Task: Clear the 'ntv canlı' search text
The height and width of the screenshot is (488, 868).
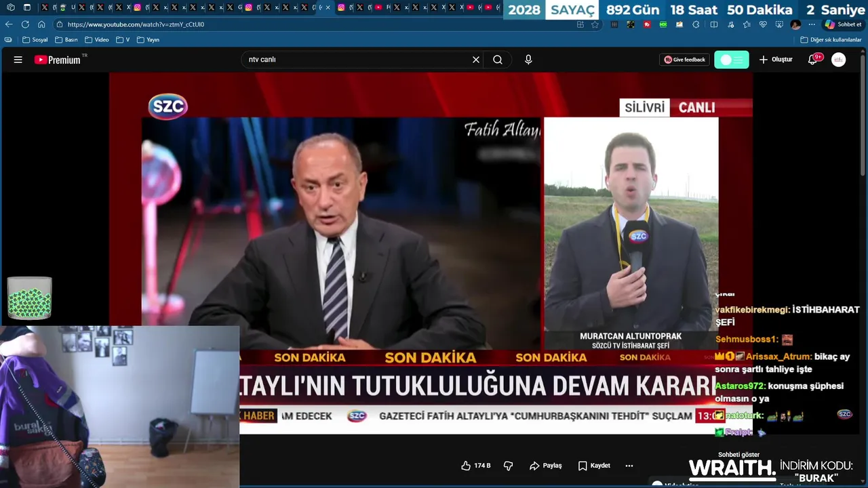Action: (476, 60)
